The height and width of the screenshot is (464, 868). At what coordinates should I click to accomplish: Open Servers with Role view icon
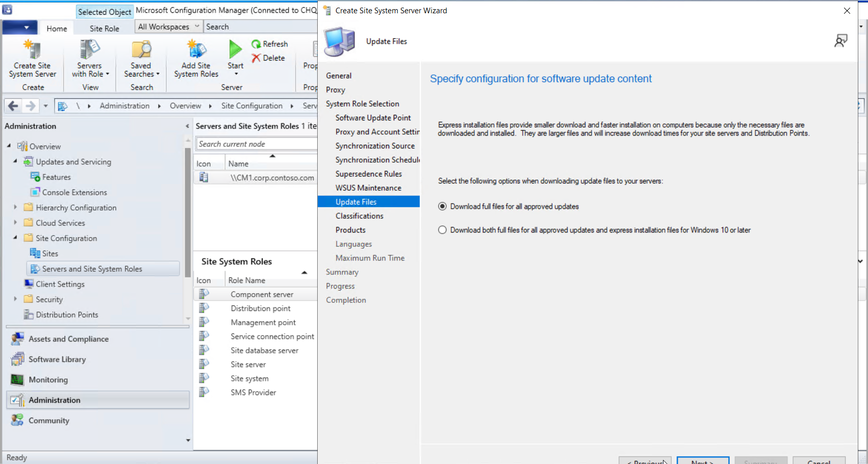pyautogui.click(x=90, y=50)
